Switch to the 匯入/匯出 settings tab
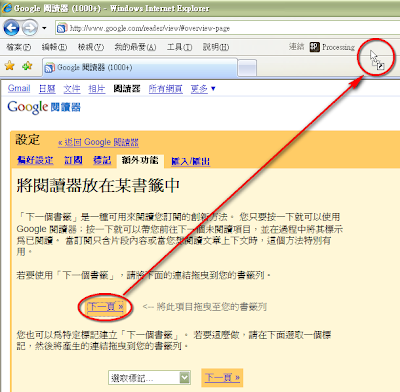The image size is (400, 392). (190, 161)
